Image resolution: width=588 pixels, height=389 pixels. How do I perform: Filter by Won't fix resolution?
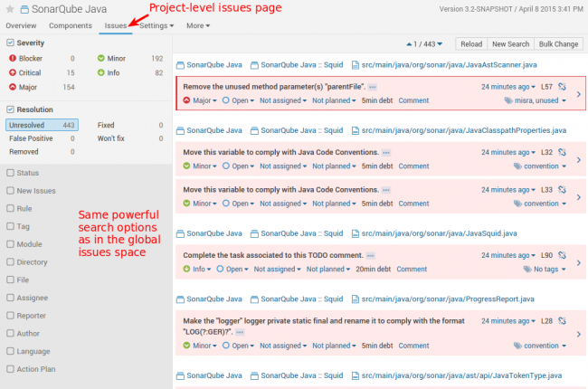click(x=129, y=138)
